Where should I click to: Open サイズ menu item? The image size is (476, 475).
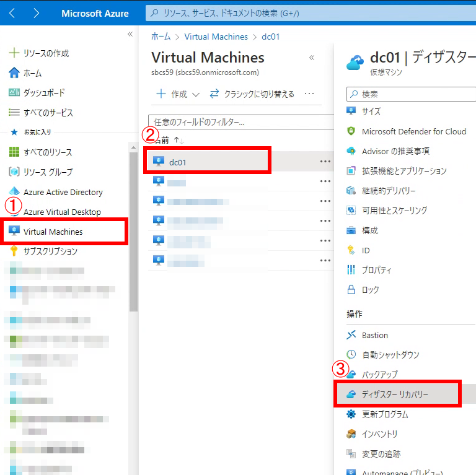click(x=363, y=111)
